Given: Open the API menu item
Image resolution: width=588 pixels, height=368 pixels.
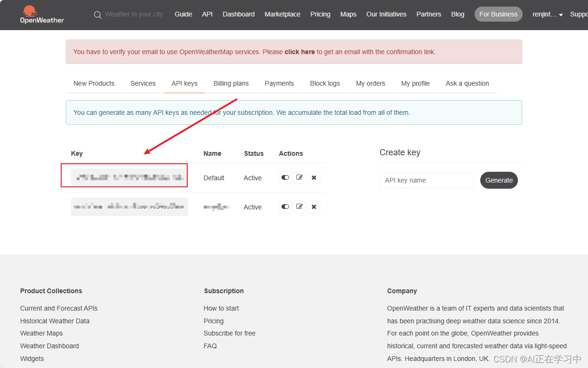Looking at the screenshot, I should pyautogui.click(x=207, y=14).
